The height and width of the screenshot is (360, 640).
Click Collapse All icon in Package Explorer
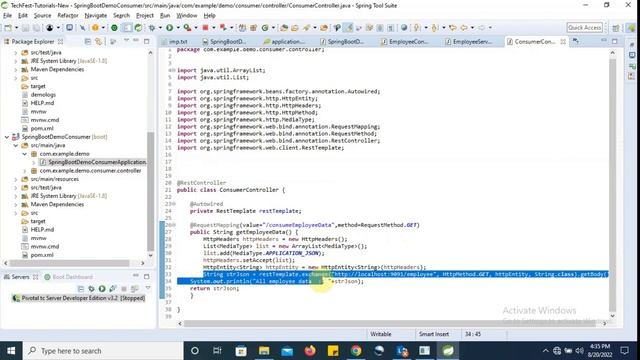88,41
